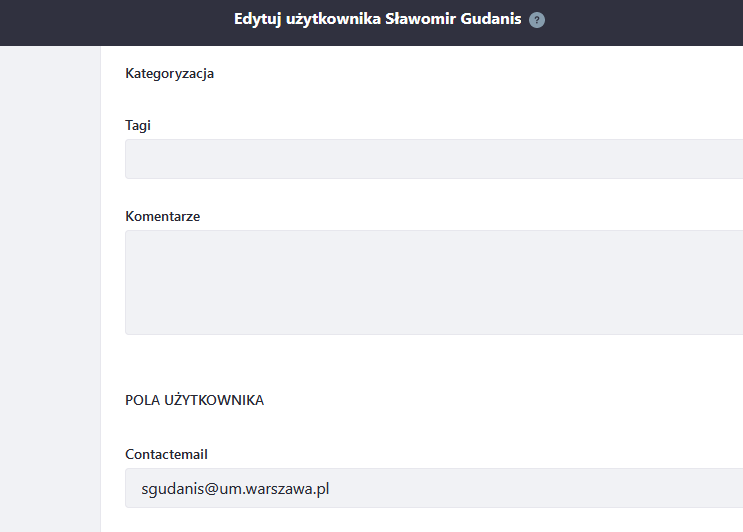Focus the Tagi input field
This screenshot has height=532, width=743.
click(x=433, y=159)
